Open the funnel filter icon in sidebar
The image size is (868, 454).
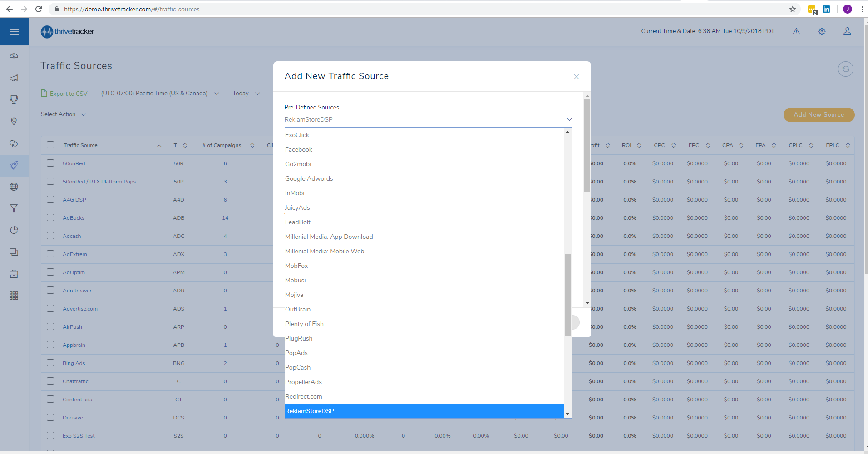pos(14,208)
